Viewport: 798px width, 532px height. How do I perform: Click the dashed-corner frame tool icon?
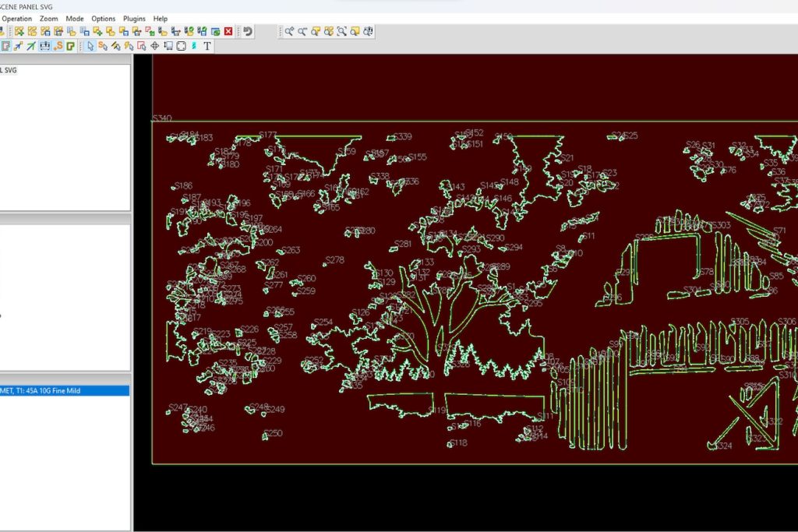[x=181, y=46]
